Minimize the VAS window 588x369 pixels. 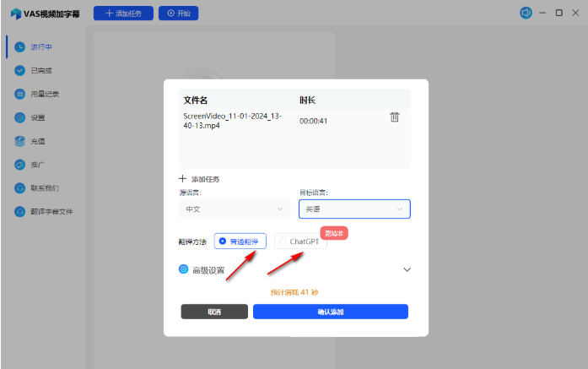click(542, 13)
